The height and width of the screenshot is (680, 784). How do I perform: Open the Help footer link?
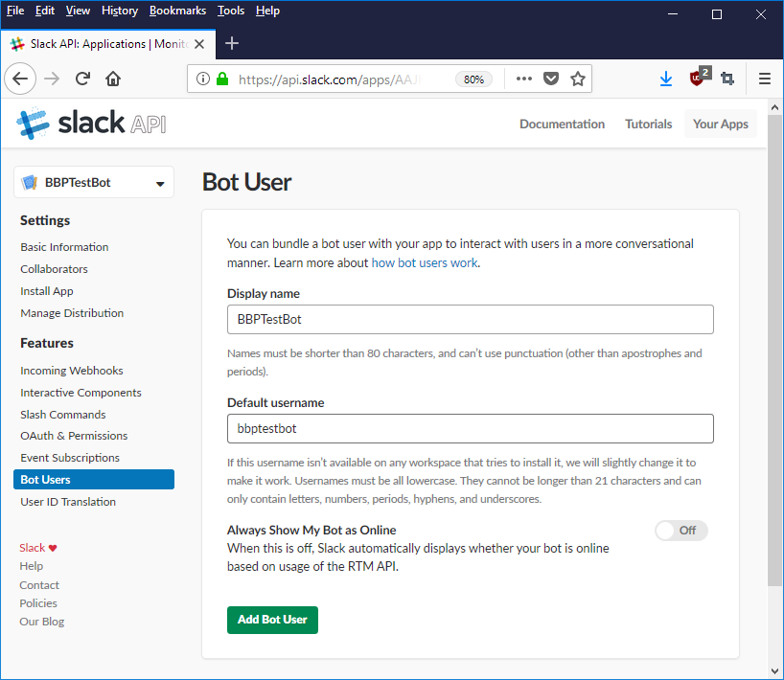click(x=31, y=566)
